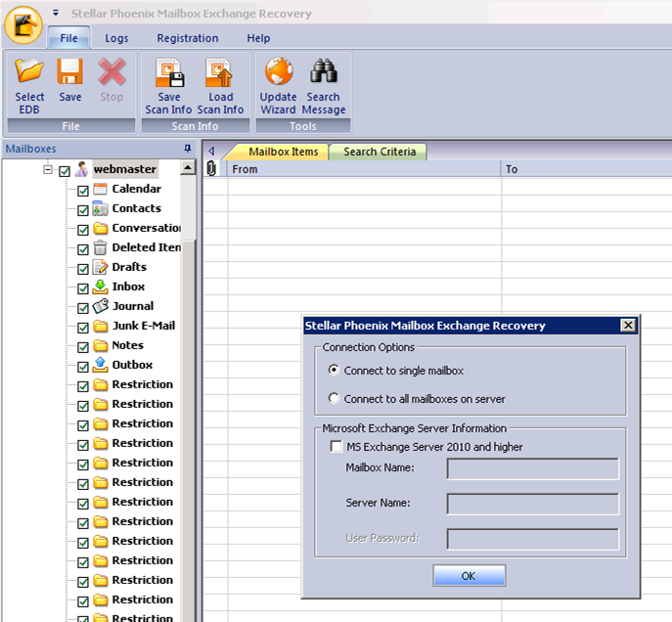Select the Drafts folder icon
This screenshot has width=672, height=622.
tap(100, 267)
